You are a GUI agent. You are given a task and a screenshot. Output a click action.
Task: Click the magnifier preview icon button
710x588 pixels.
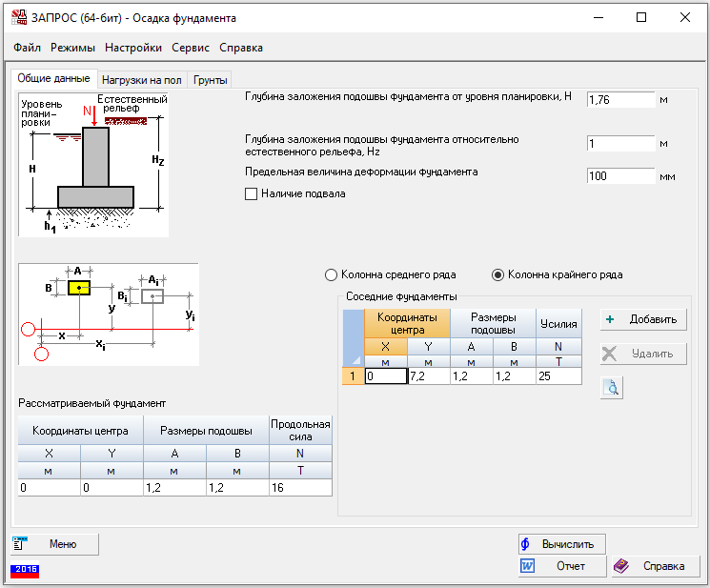(x=612, y=387)
